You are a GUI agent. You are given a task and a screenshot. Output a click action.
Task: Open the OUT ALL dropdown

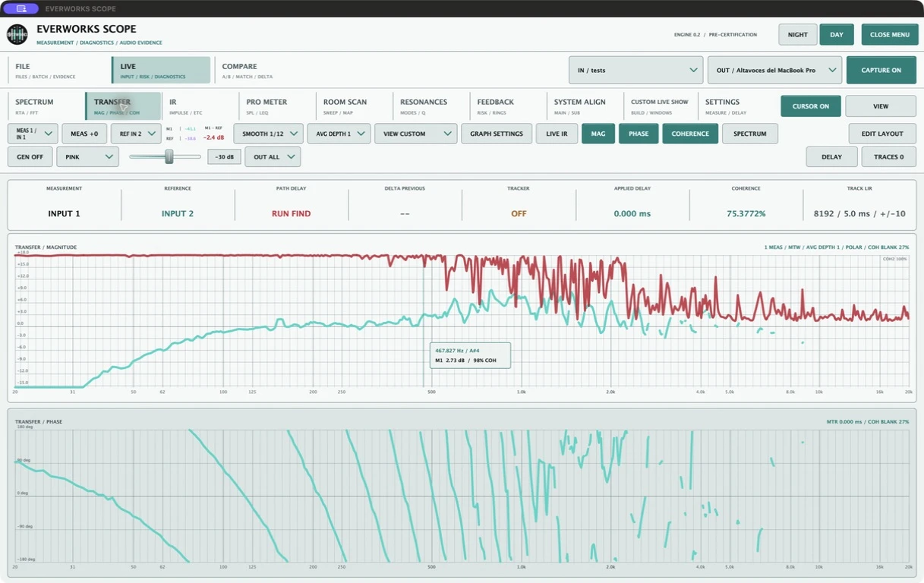point(273,157)
